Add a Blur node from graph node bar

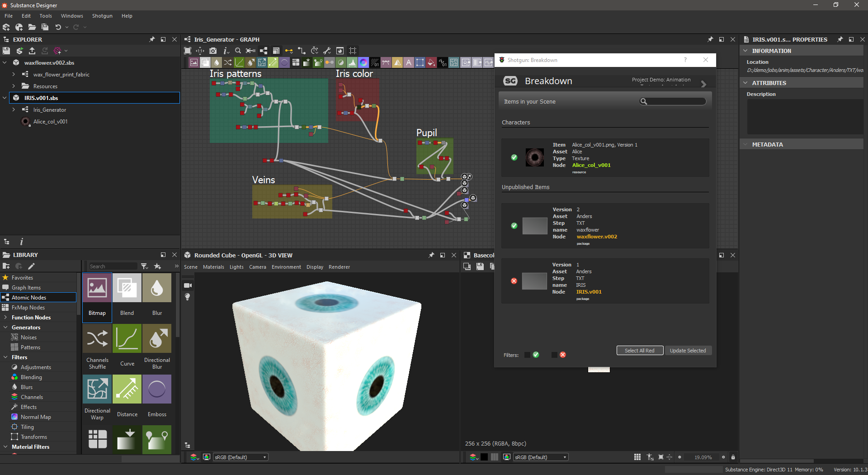pos(217,62)
